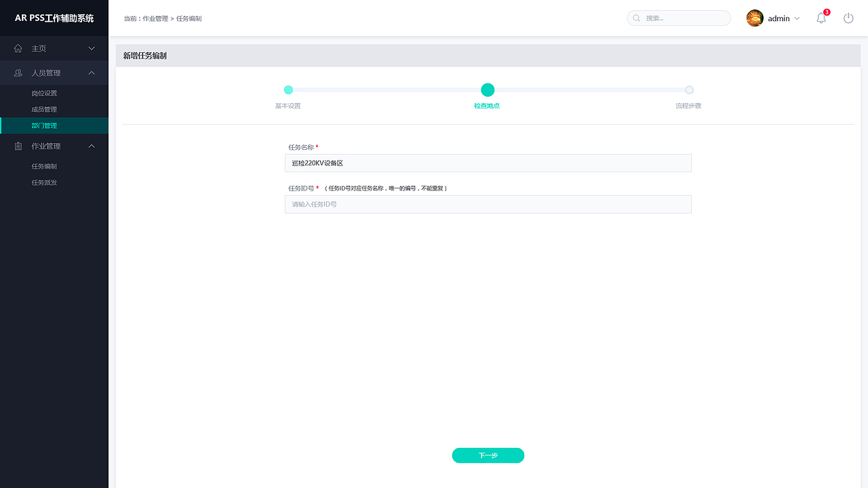868x488 pixels.
Task: Click the home icon beside 主页
Action: [18, 48]
